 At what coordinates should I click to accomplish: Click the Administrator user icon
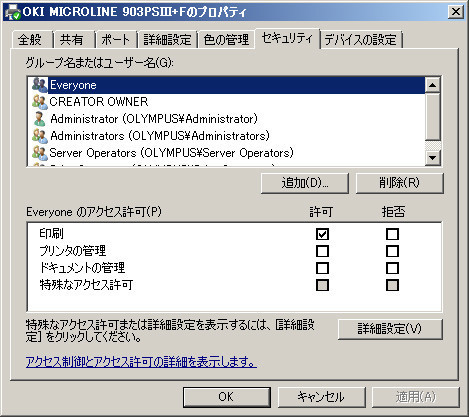click(x=40, y=119)
